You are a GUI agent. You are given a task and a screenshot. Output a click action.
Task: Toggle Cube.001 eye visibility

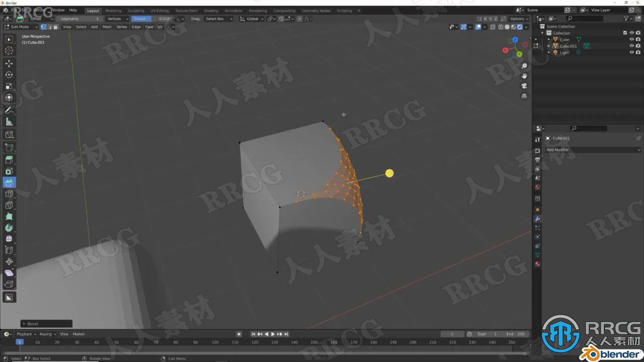pos(632,46)
